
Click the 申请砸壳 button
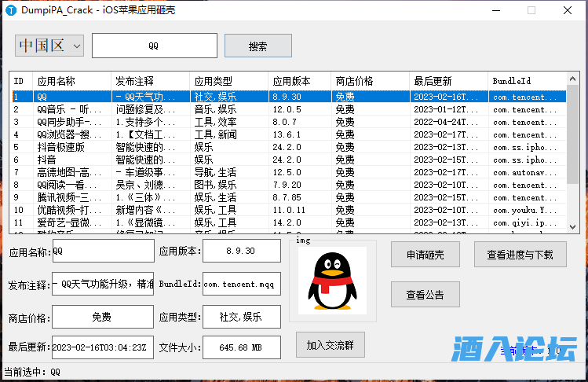coord(425,255)
